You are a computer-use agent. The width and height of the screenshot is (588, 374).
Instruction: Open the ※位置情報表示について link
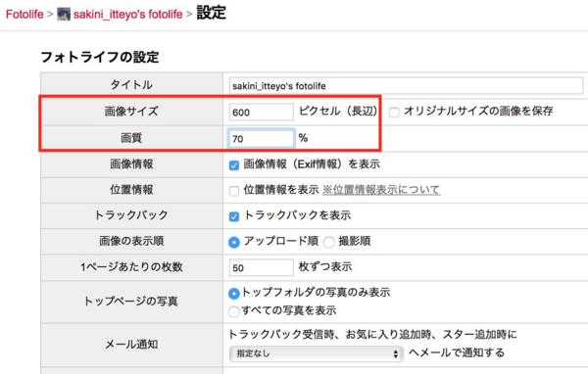point(381,190)
